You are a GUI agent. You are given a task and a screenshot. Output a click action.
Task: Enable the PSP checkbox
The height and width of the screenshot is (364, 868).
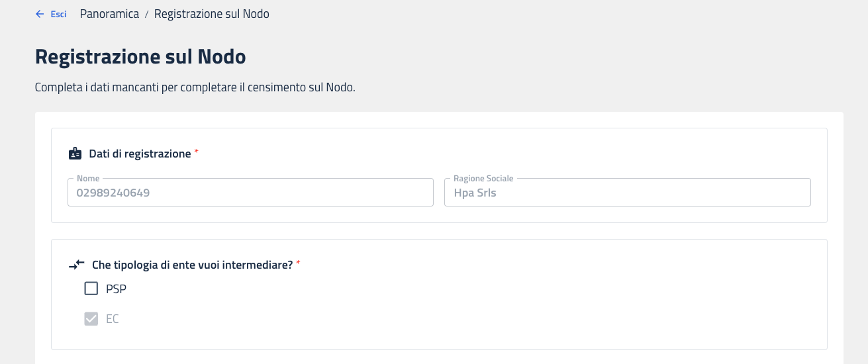pyautogui.click(x=91, y=289)
